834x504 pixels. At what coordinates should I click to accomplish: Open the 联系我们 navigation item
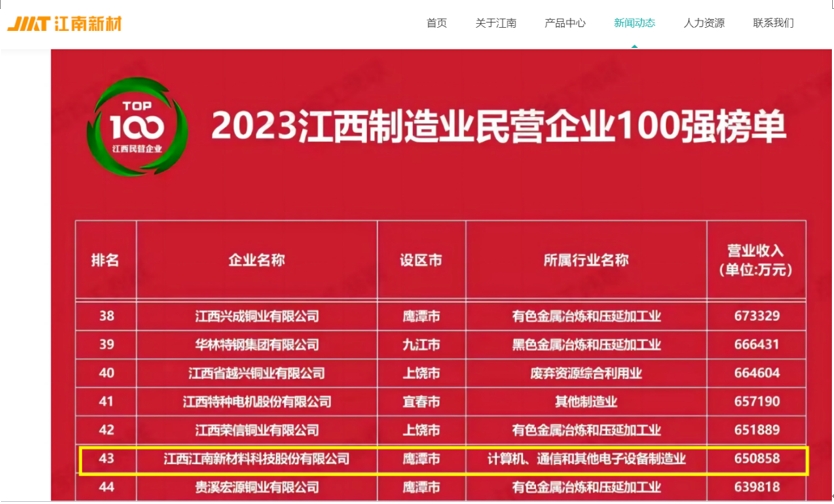click(x=773, y=23)
